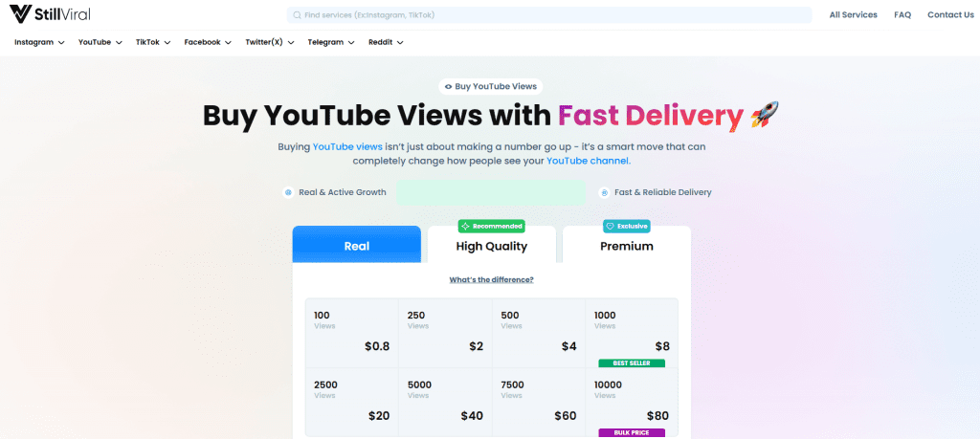Select the 250 Views $2 package
The image size is (980, 439).
tap(445, 333)
